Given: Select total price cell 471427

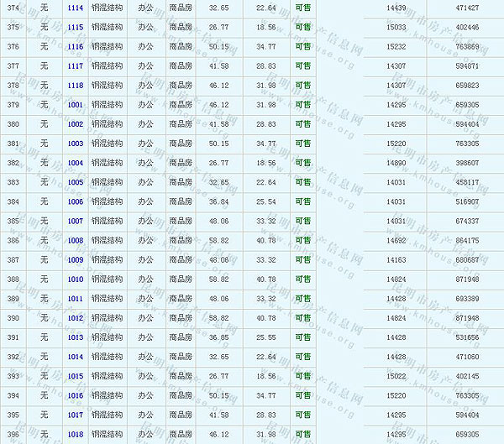Looking at the screenshot, I should click(x=467, y=8).
